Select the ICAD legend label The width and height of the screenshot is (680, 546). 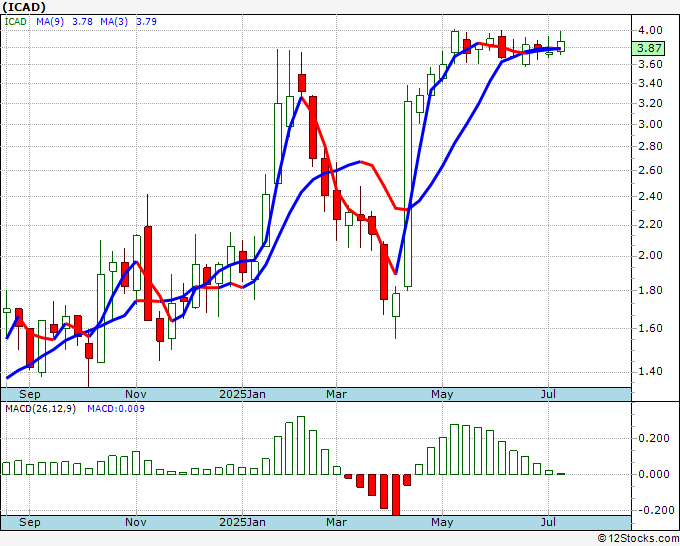click(x=15, y=22)
